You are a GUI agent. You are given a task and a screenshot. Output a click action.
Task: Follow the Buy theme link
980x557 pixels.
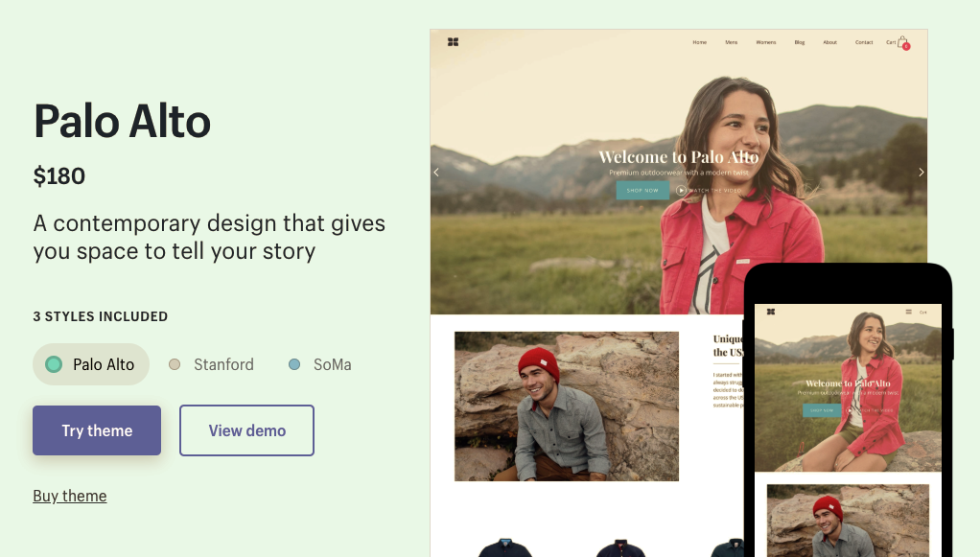click(70, 496)
